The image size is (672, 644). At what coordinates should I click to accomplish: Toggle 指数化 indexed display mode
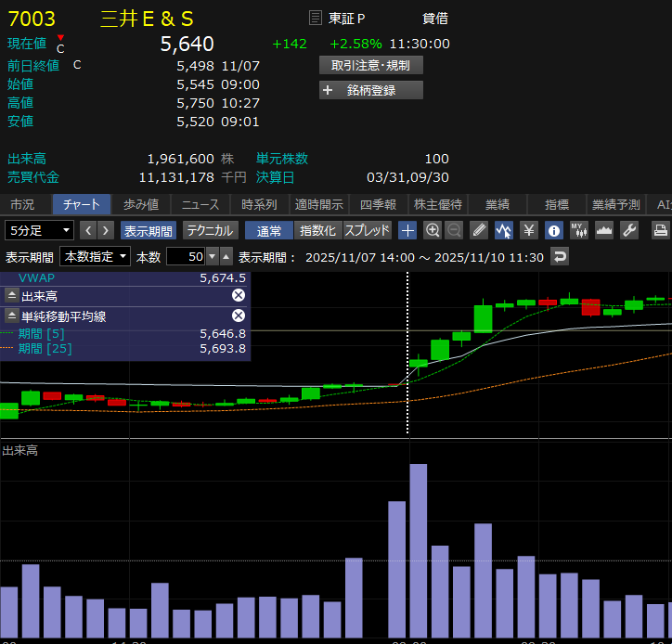[318, 230]
